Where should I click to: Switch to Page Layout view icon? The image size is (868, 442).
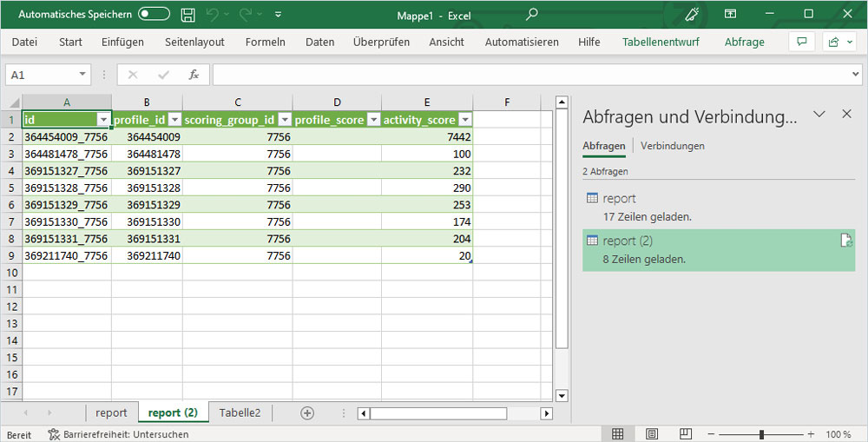[x=652, y=434]
